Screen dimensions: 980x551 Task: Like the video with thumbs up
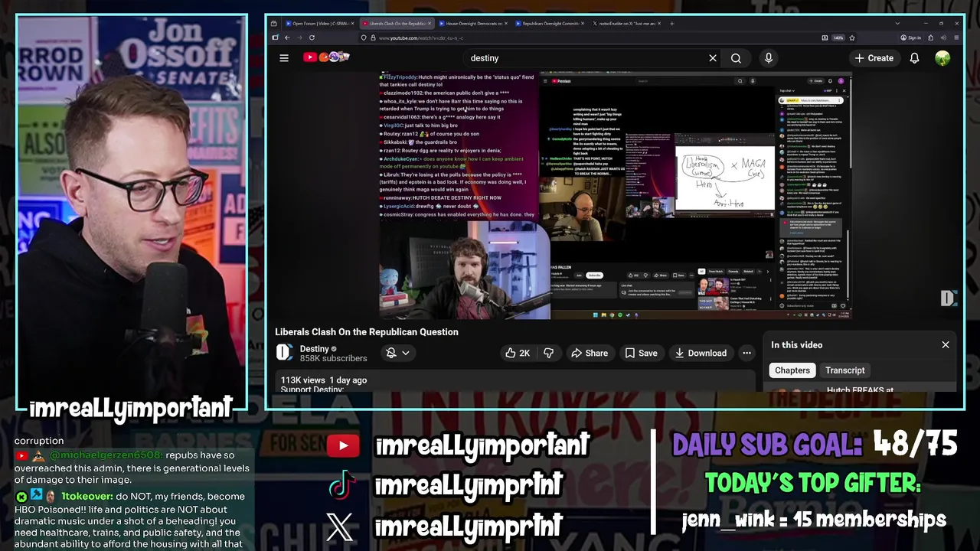[x=517, y=353]
